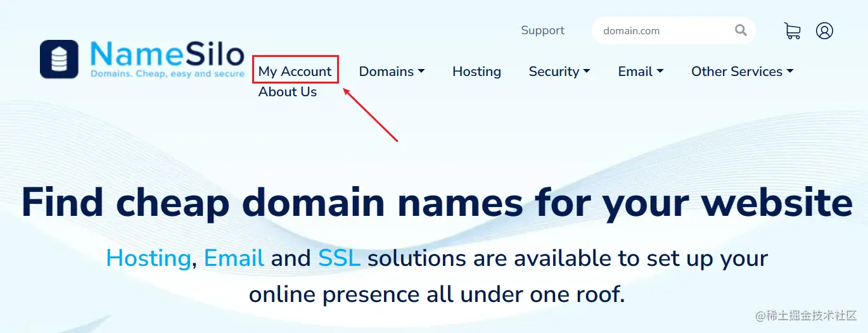The width and height of the screenshot is (868, 333).
Task: Click the Support link at top
Action: (x=542, y=30)
